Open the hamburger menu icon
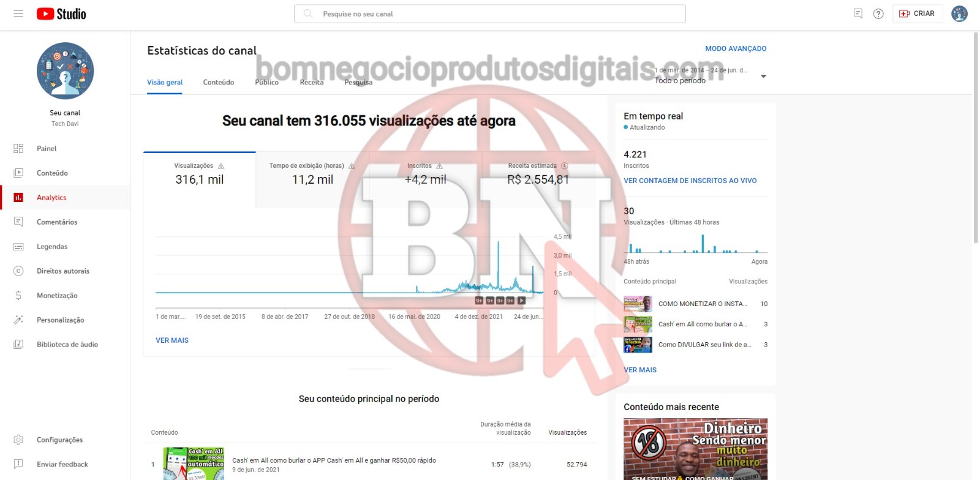The image size is (980, 480). coord(18,13)
